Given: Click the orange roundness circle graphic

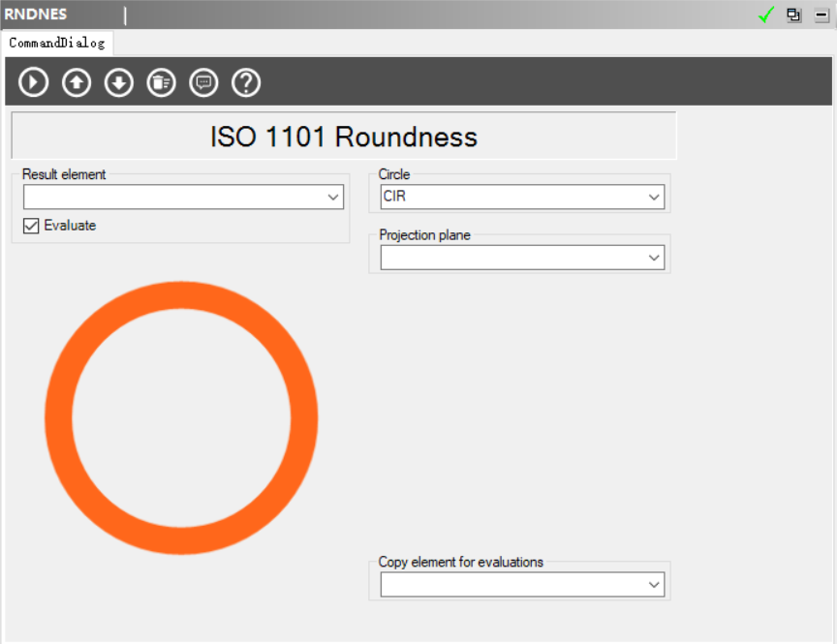Looking at the screenshot, I should coord(58,418).
